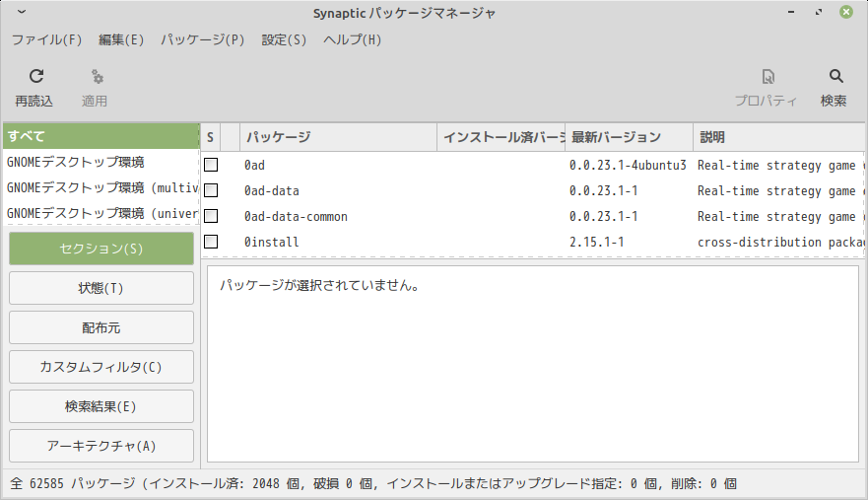Image resolution: width=868 pixels, height=500 pixels.
Task: Select the 0install package name
Action: point(272,243)
